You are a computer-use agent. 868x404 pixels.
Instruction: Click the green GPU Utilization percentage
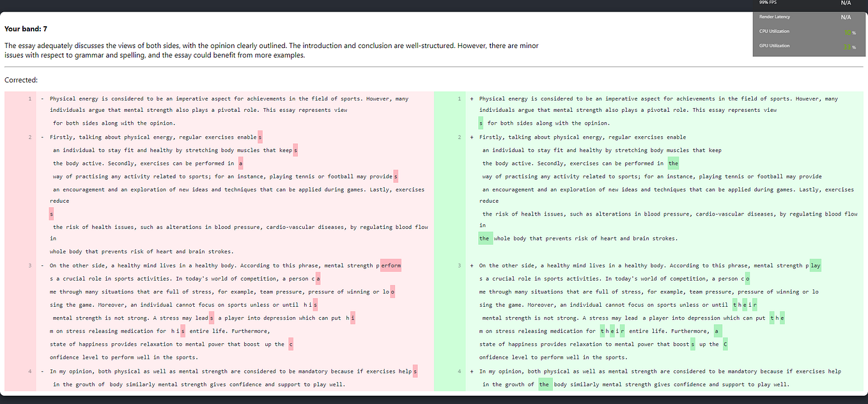pos(846,45)
